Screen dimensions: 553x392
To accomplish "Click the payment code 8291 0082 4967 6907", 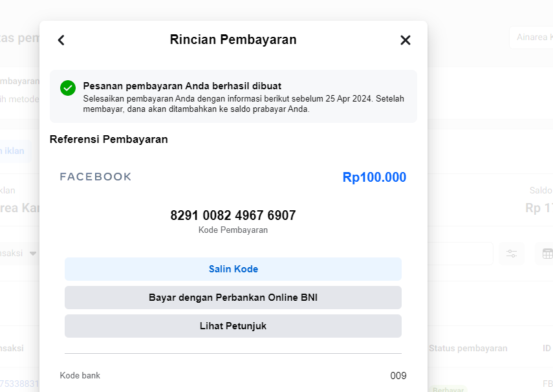I will click(233, 215).
